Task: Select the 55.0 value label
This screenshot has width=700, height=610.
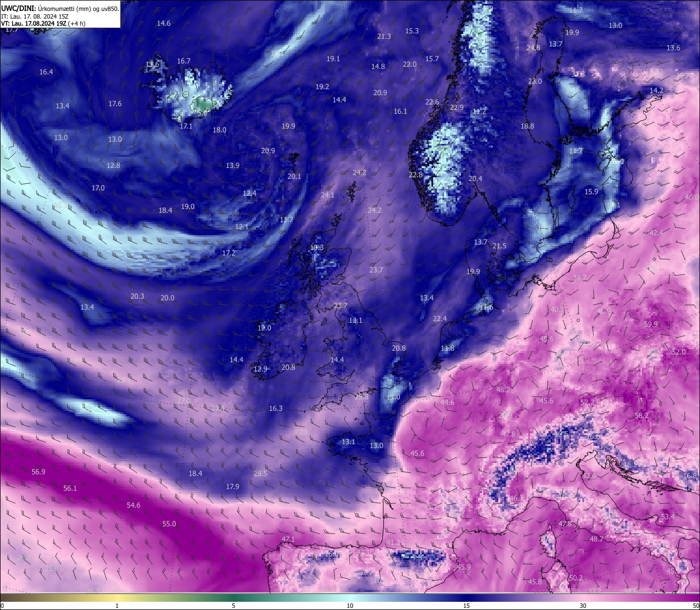Action: [169, 524]
